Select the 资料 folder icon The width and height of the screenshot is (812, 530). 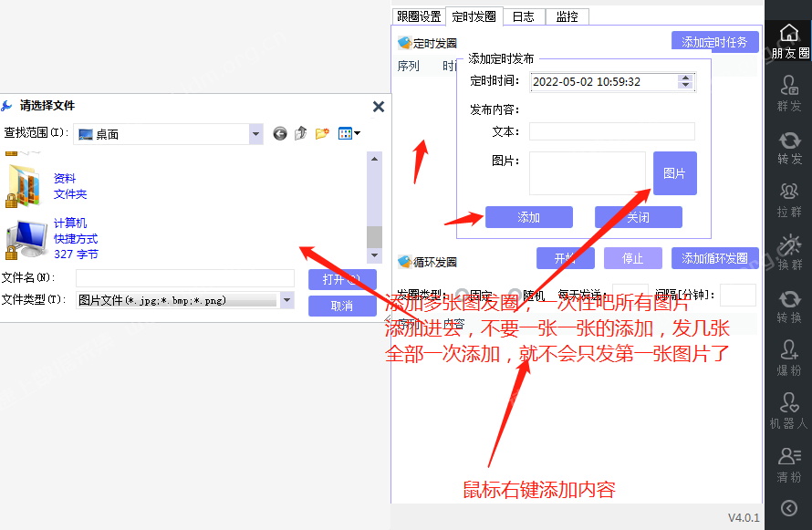[24, 186]
